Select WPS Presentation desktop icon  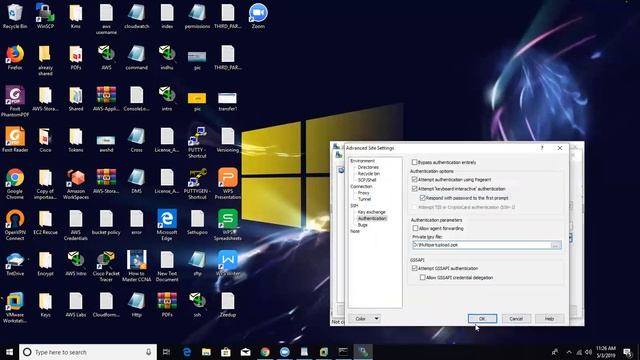tap(228, 184)
